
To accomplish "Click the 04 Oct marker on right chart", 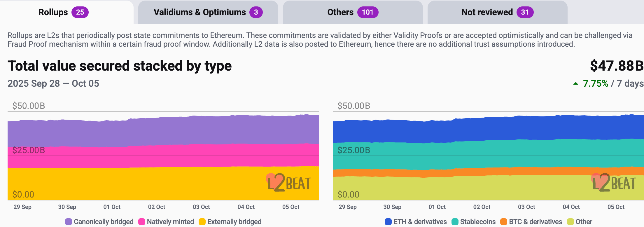I will [x=571, y=207].
